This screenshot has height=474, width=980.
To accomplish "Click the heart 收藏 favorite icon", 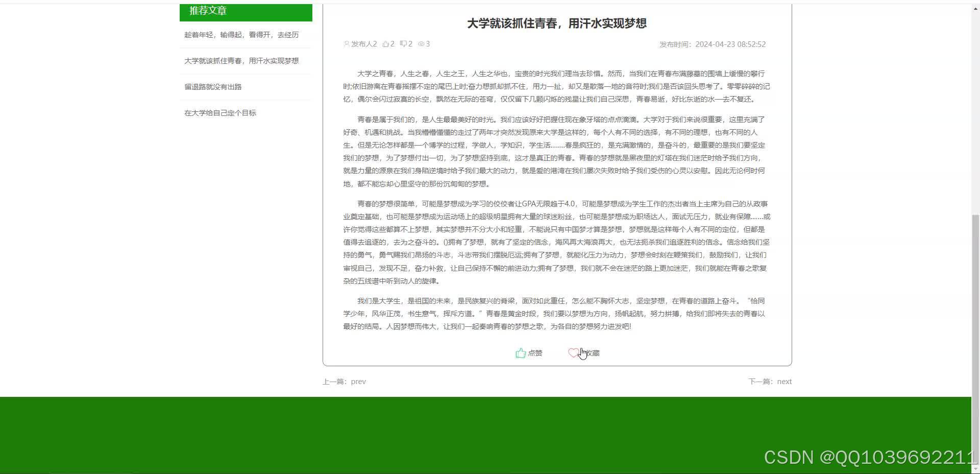I will coord(573,353).
